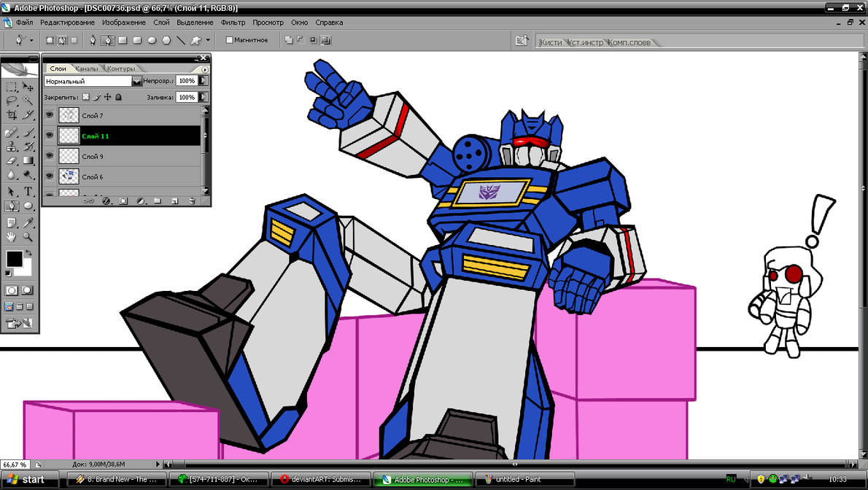Hide layer Слой 9 with eye icon
The image size is (868, 490).
tap(50, 156)
